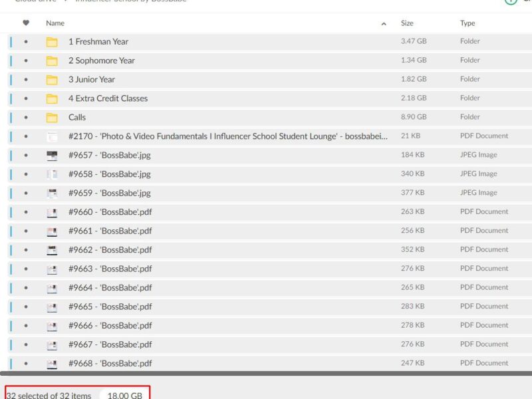532x399 pixels.
Task: Open the #2170 Photo & Video Fundamentals PDF
Action: [227, 136]
